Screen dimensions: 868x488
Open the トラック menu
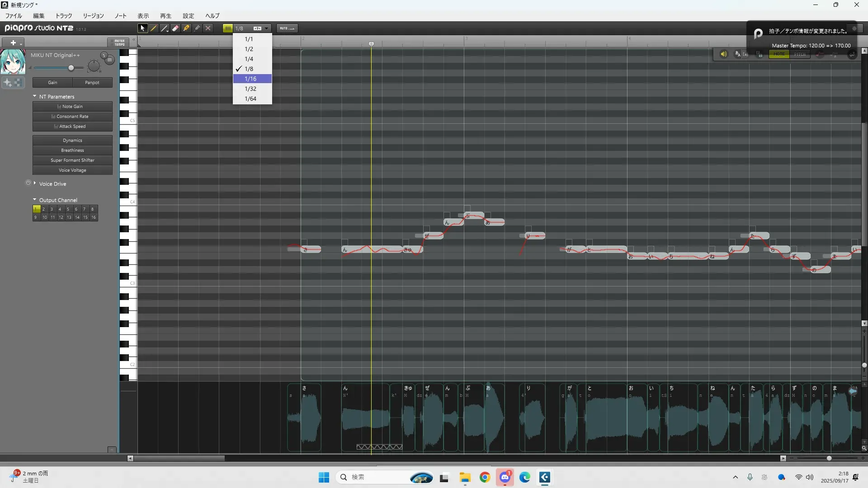tap(64, 16)
